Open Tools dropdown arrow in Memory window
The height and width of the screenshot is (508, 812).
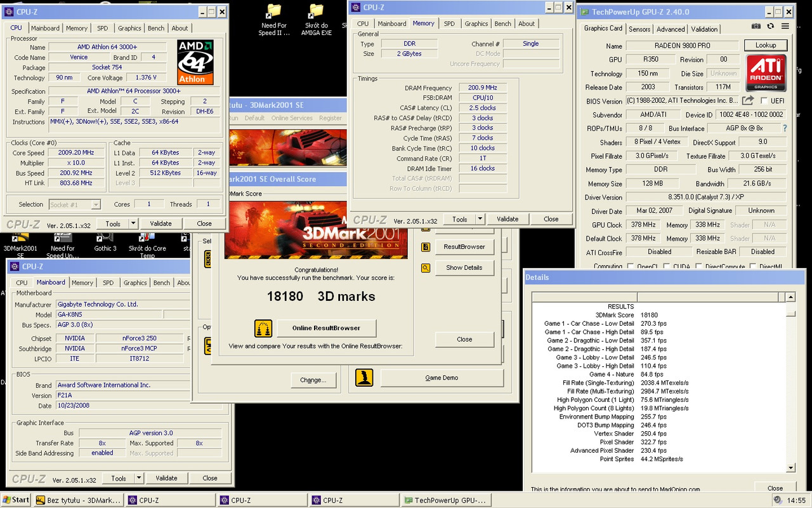point(480,219)
